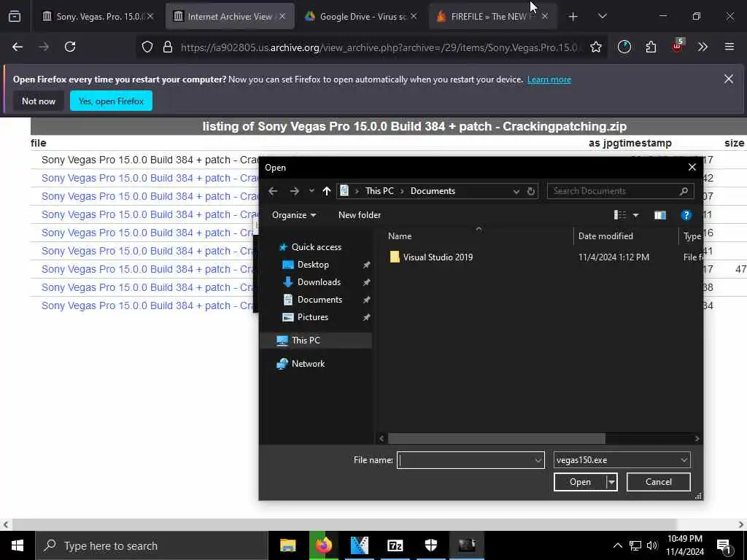Open the tracking protection shield icon
The height and width of the screenshot is (560, 747).
[x=147, y=47]
